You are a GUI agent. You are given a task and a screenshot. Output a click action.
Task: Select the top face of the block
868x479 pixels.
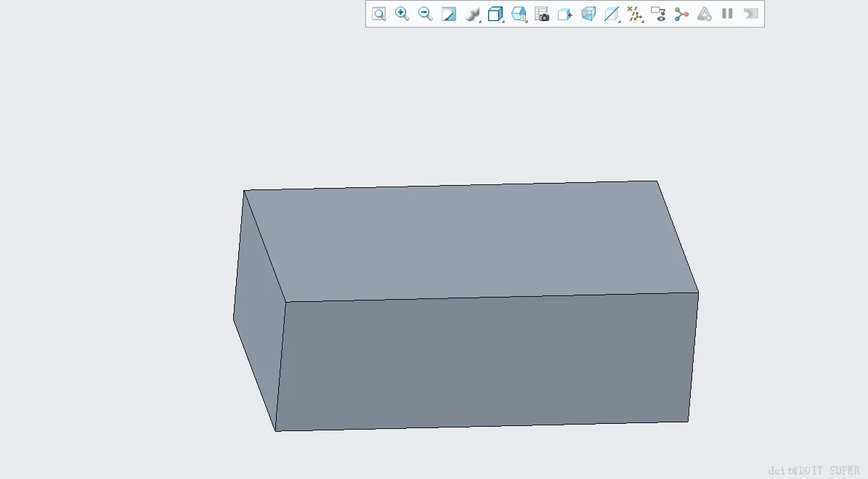pos(471,241)
